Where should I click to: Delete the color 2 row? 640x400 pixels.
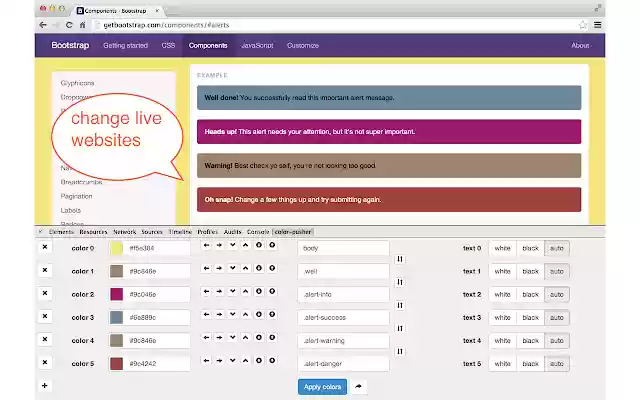pyautogui.click(x=45, y=293)
